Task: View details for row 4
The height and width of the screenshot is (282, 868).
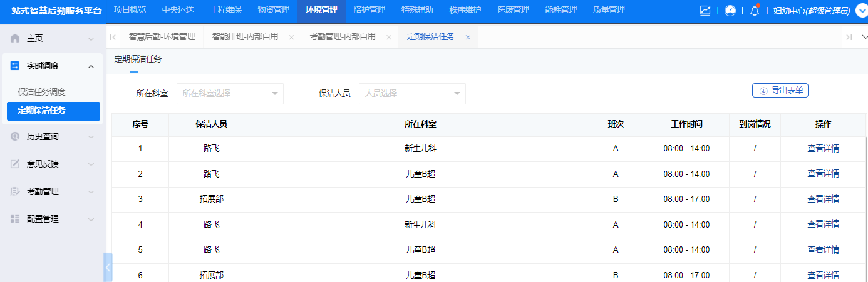Action: tap(823, 224)
